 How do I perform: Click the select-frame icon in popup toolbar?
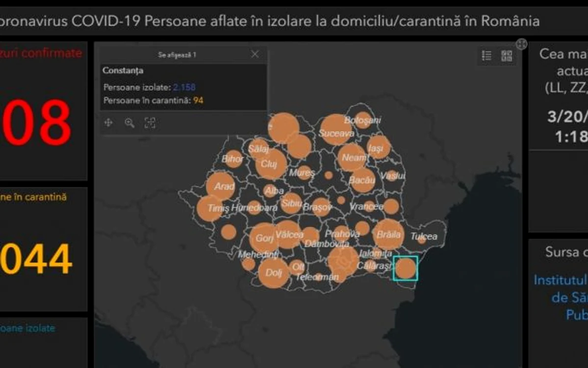click(150, 123)
